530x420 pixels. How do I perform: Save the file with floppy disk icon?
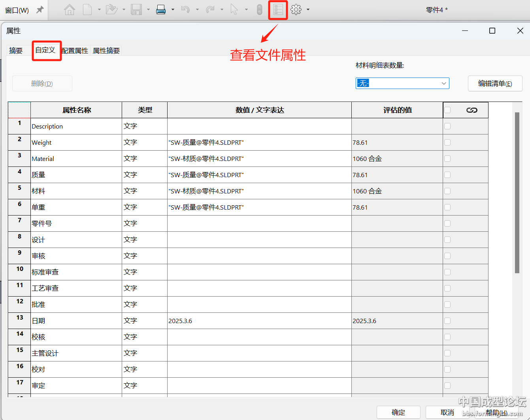136,9
